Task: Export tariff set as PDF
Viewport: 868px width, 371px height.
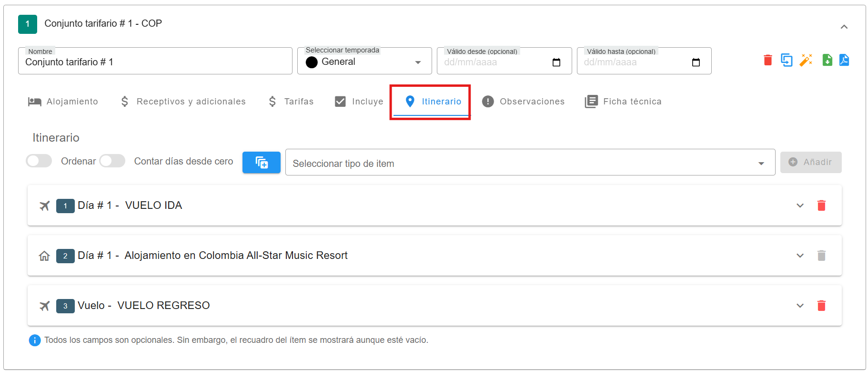Action: [844, 61]
